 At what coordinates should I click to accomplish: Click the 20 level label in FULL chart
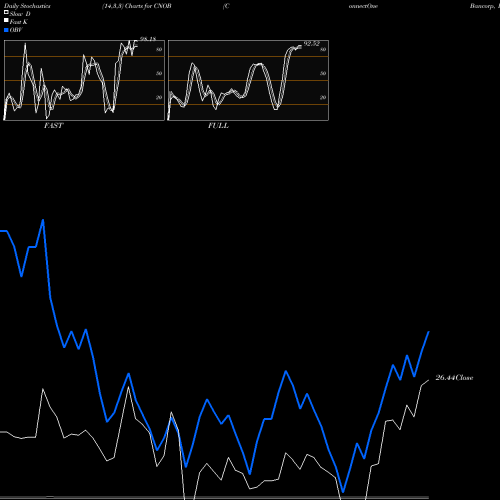click(x=323, y=97)
